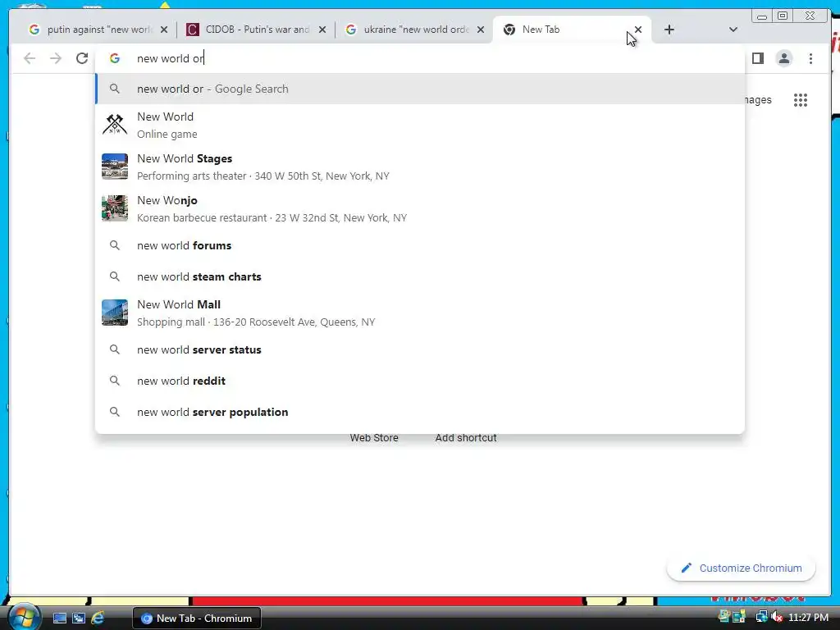Click Customize Chromium button

742,568
